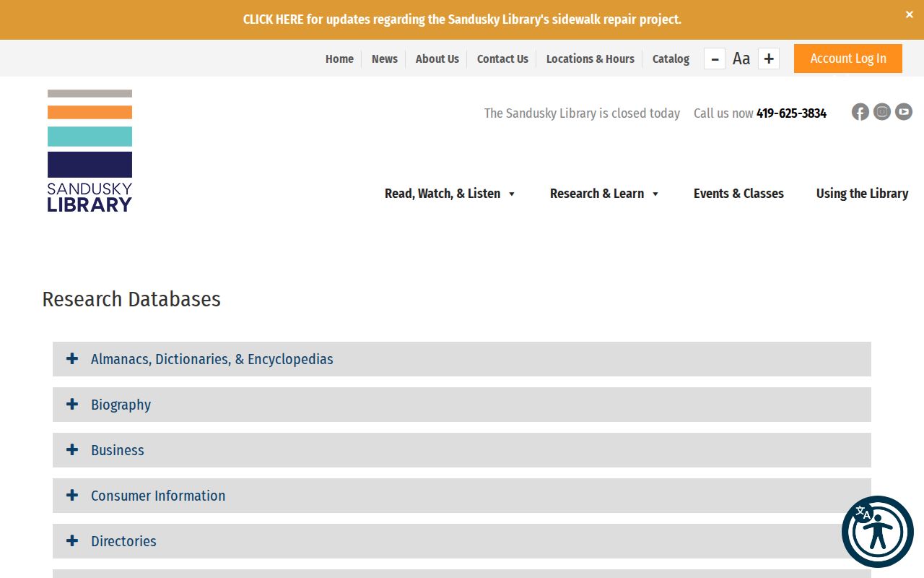
Task: Expand the Consumer Information section
Action: click(x=462, y=496)
